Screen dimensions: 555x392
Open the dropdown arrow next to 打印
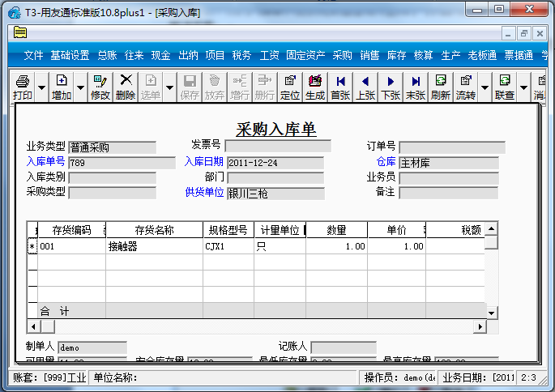click(x=42, y=87)
